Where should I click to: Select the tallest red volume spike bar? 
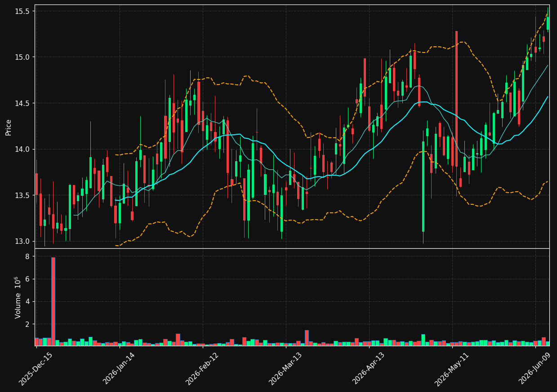point(53,301)
